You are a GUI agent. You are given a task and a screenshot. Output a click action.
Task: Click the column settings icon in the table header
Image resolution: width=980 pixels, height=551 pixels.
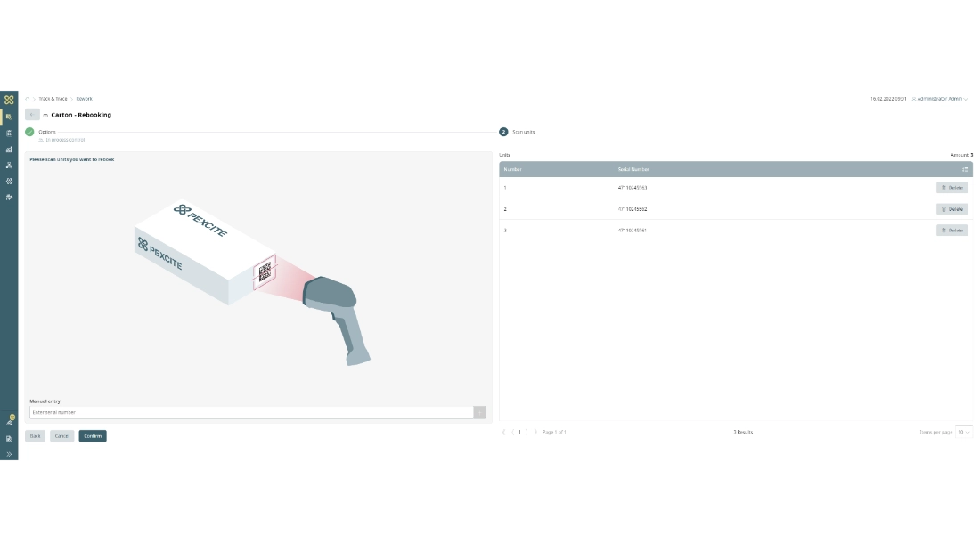click(965, 168)
